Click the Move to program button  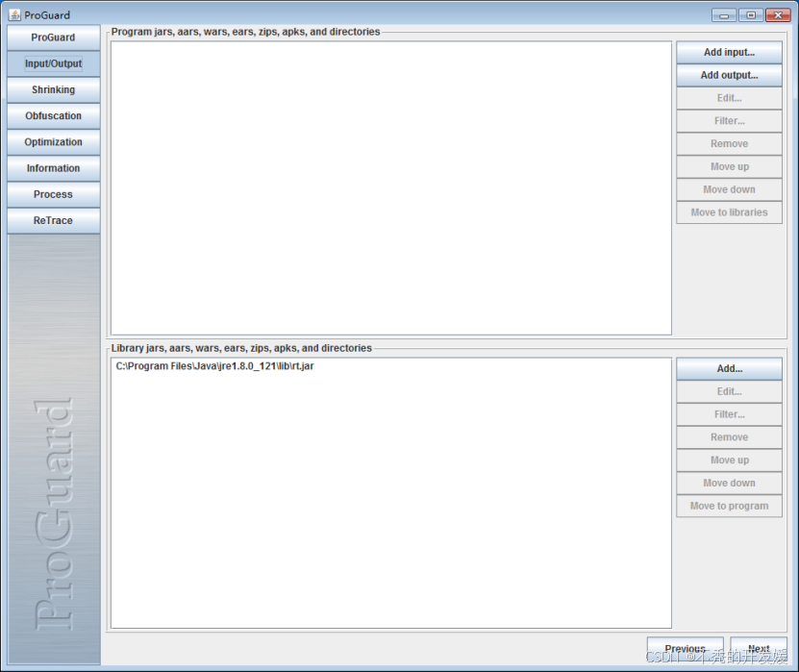click(729, 506)
